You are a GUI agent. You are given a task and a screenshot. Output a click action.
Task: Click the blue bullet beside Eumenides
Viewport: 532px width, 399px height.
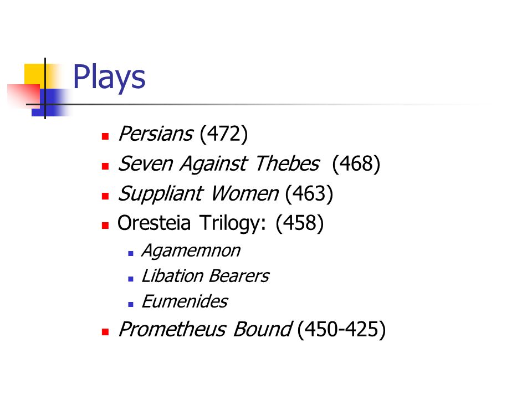coord(131,304)
